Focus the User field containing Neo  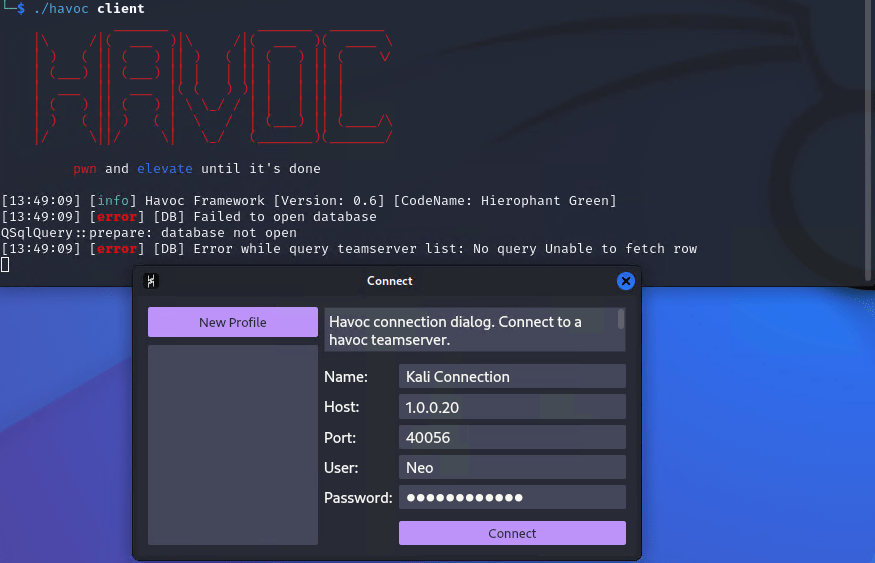(x=512, y=467)
